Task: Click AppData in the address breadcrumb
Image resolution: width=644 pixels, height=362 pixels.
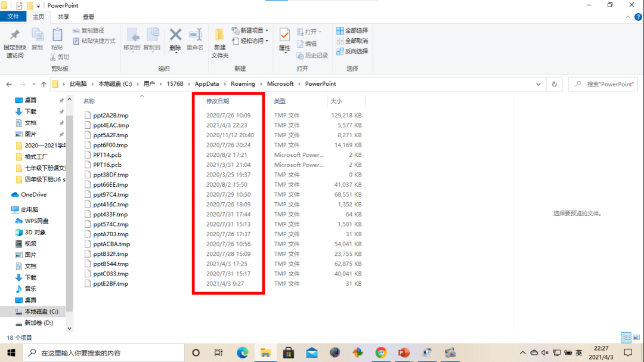Action: 206,84
